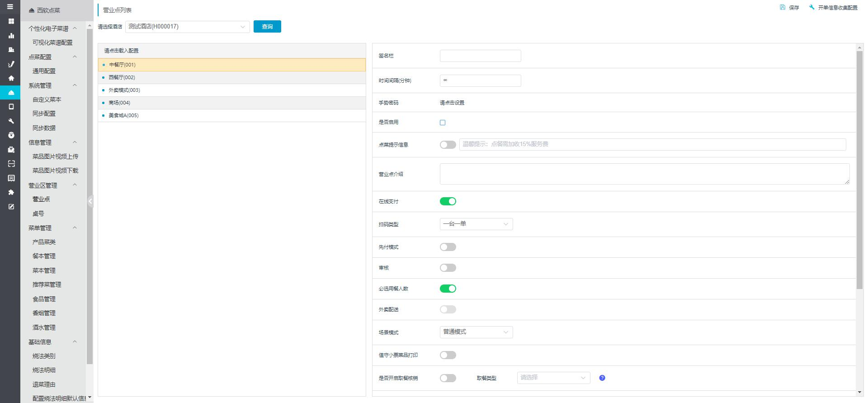Open 通用配置 in the side menu
The width and height of the screenshot is (868, 403).
tap(44, 71)
